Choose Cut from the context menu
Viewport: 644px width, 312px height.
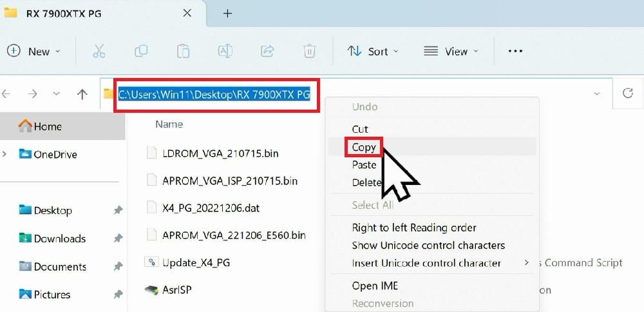click(360, 129)
